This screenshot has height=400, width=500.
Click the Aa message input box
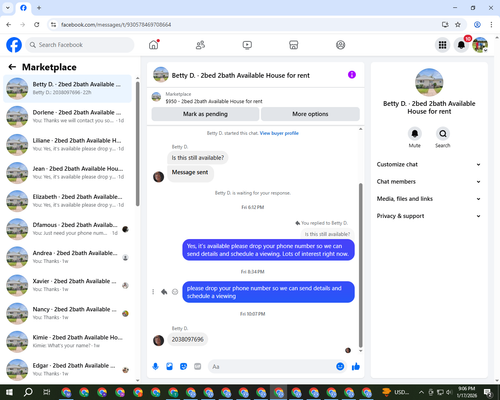[x=272, y=367]
